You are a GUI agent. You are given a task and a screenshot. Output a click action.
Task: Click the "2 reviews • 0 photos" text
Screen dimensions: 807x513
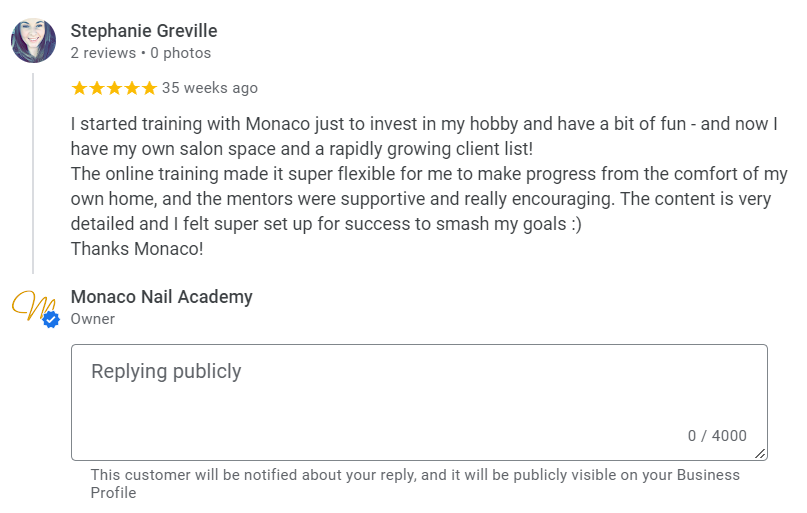click(x=141, y=53)
